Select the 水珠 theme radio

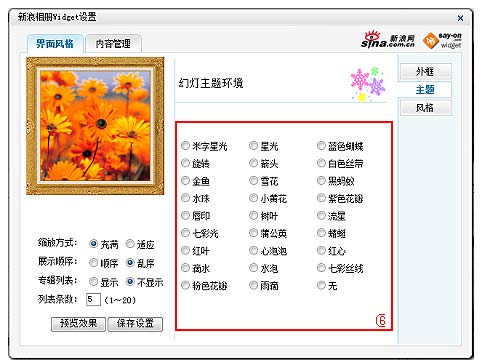pyautogui.click(x=185, y=198)
